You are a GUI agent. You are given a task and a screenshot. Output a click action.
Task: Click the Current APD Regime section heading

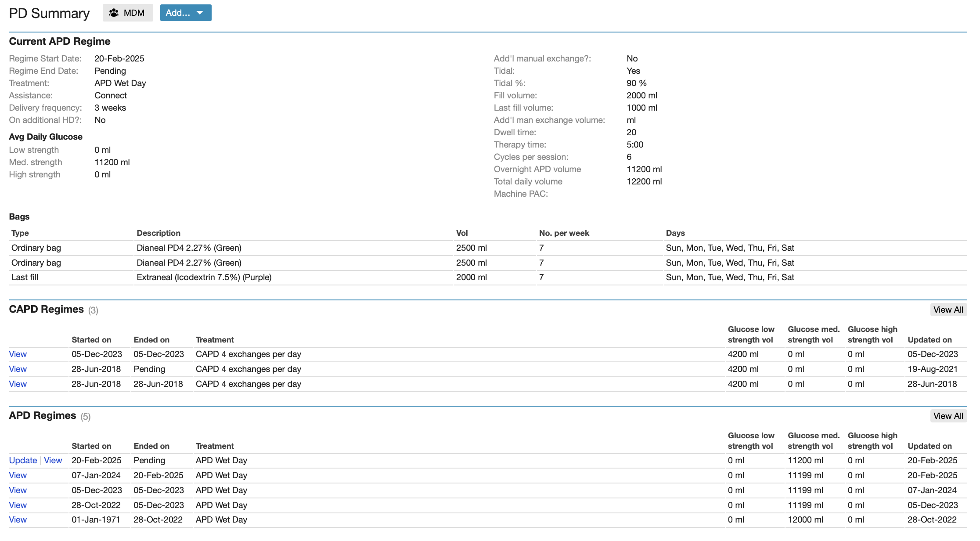[60, 41]
